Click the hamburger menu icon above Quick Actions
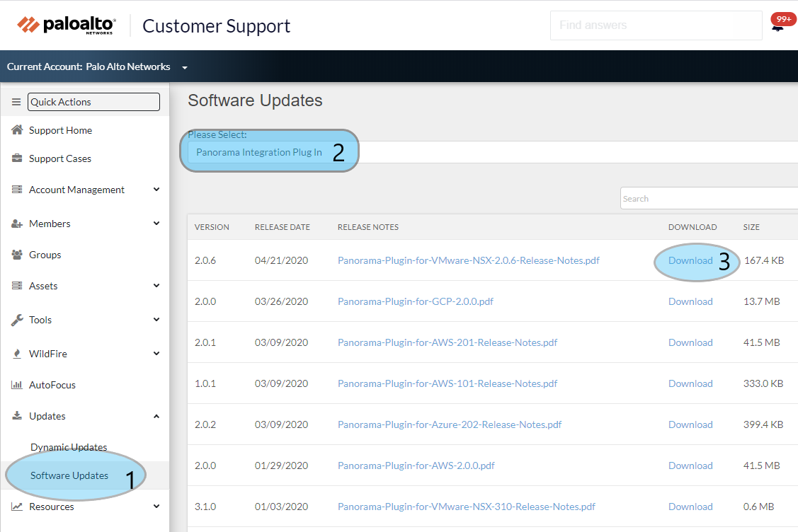 click(16, 101)
